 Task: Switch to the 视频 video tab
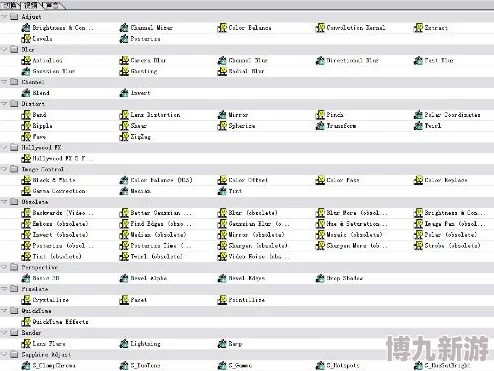31,5
